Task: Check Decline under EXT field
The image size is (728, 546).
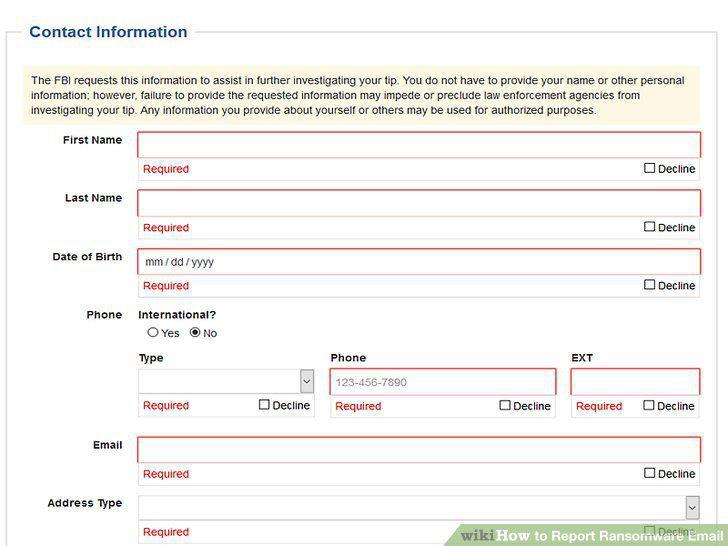Action: (x=649, y=405)
